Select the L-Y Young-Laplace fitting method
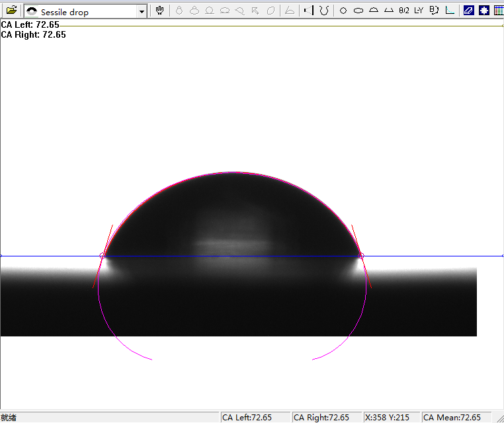Viewport: 504px width, 423px height. click(419, 11)
